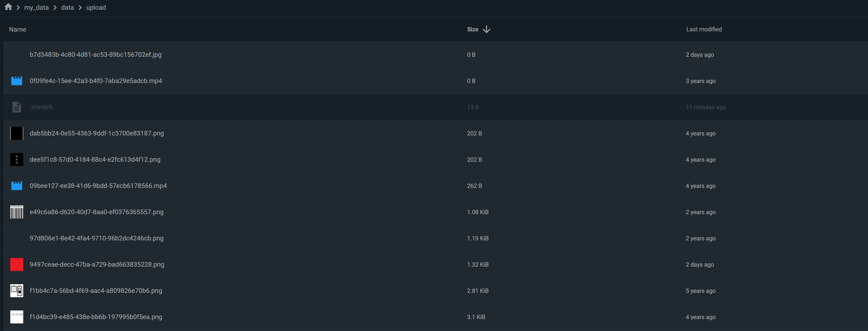Open the f1d4bc39 png thumbnail
The width and height of the screenshot is (868, 331).
pyautogui.click(x=16, y=317)
